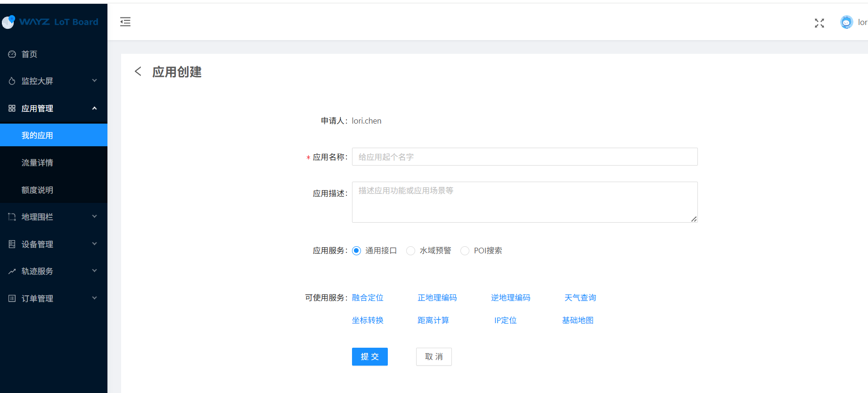Click the WAYZ LoT Board logo
868x393 pixels.
pos(50,22)
